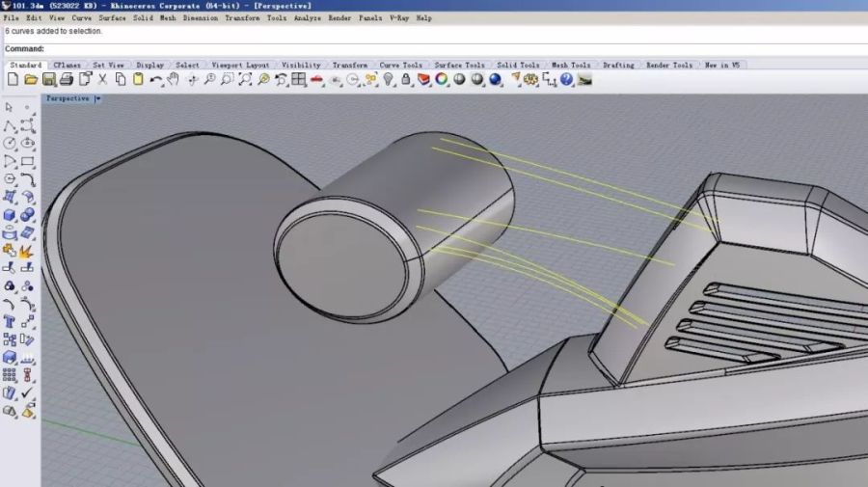Switch to the Render Tools tab
This screenshot has height=487, width=868.
[668, 65]
